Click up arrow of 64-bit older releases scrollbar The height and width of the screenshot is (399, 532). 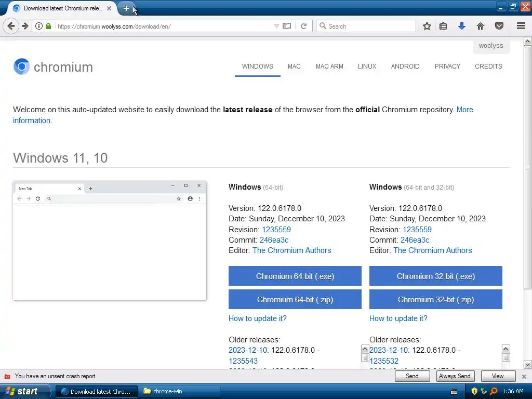coord(365,349)
